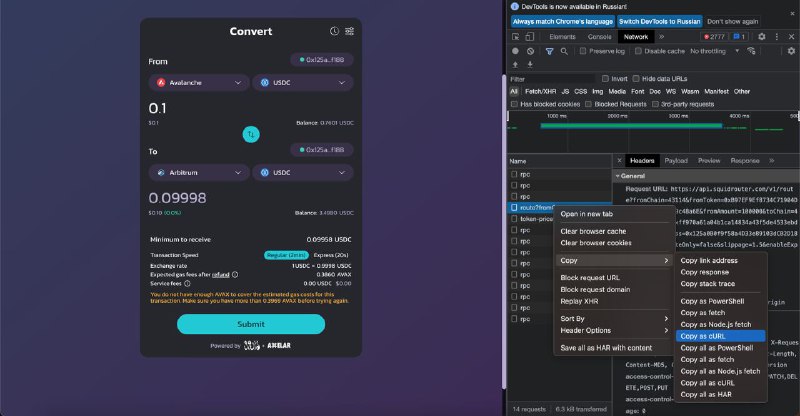Click info icon next to gas fees refund
This screenshot has width=800, height=416.
coord(235,275)
